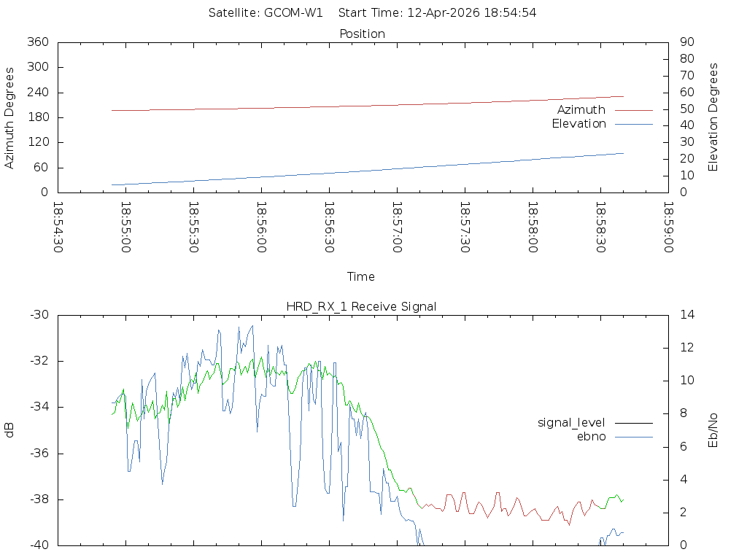The width and height of the screenshot is (747, 560).
Task: Click the Eb/No right axis label
Action: (x=713, y=430)
